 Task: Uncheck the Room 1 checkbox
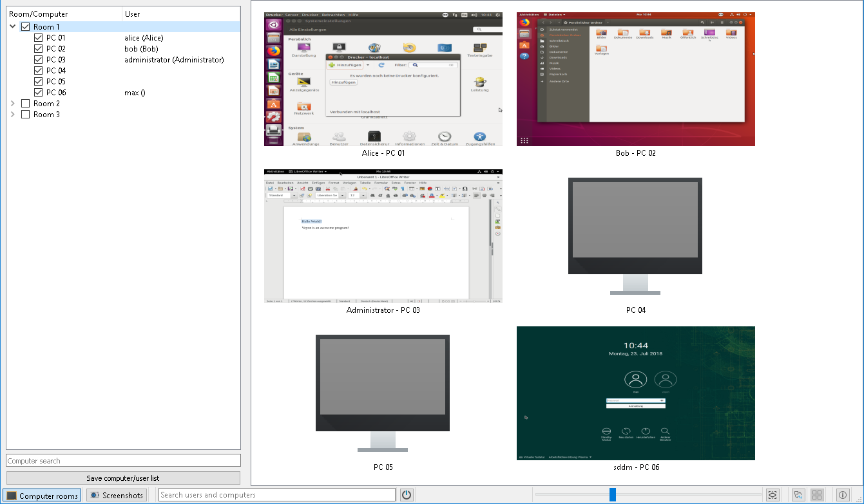(26, 26)
